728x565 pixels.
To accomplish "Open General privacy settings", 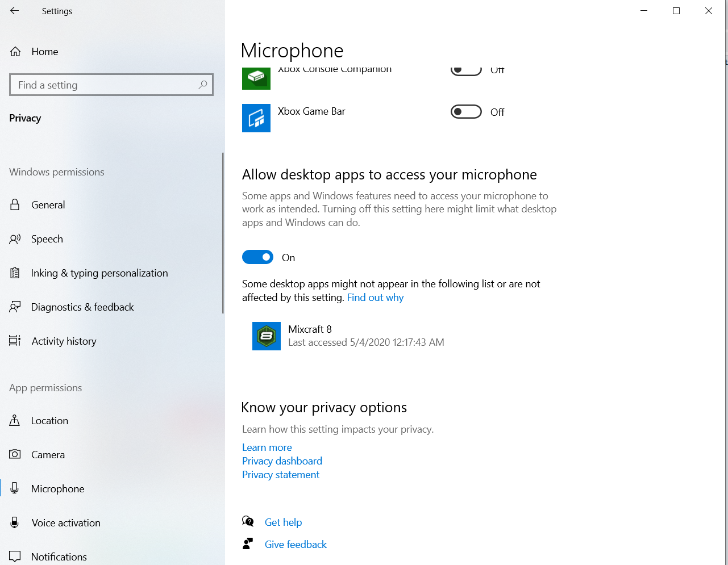I will (48, 205).
